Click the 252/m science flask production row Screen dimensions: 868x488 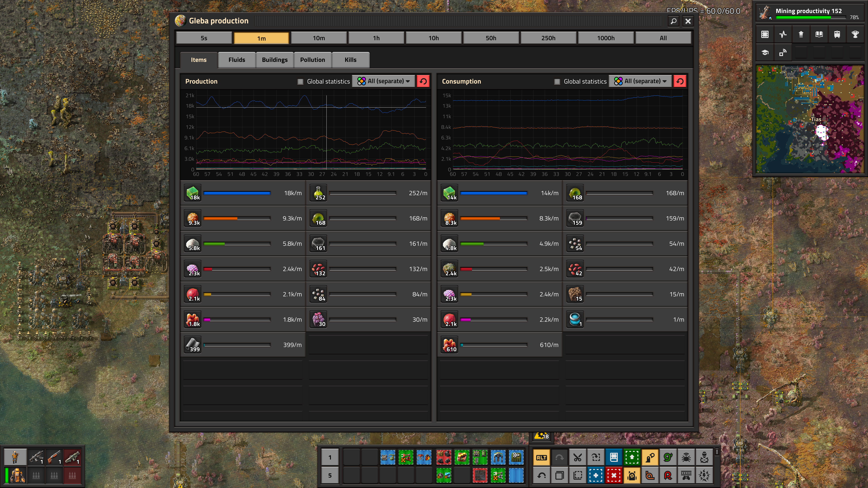369,193
